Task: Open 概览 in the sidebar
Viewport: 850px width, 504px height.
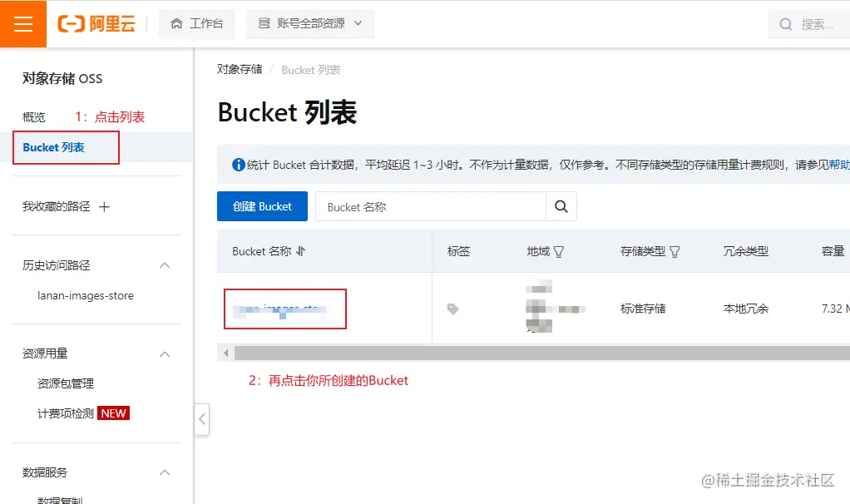Action: tap(33, 117)
